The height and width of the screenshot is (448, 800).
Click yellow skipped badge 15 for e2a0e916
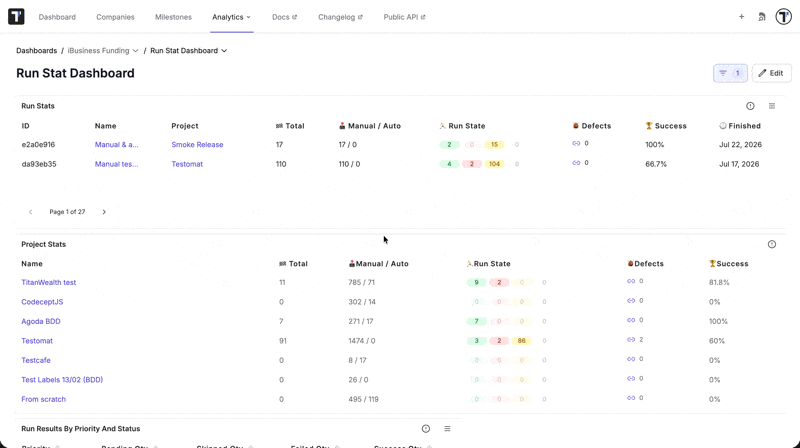point(494,144)
